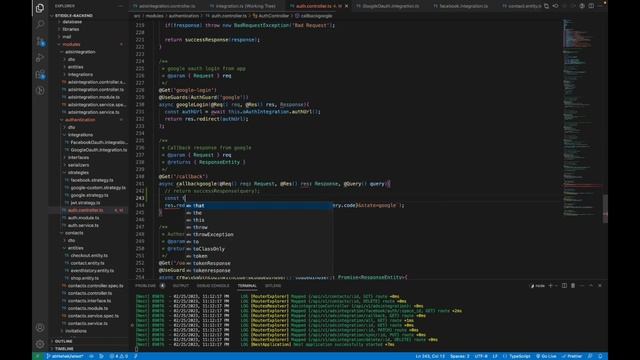
Task: Expand the mail folder
Action: [67, 37]
